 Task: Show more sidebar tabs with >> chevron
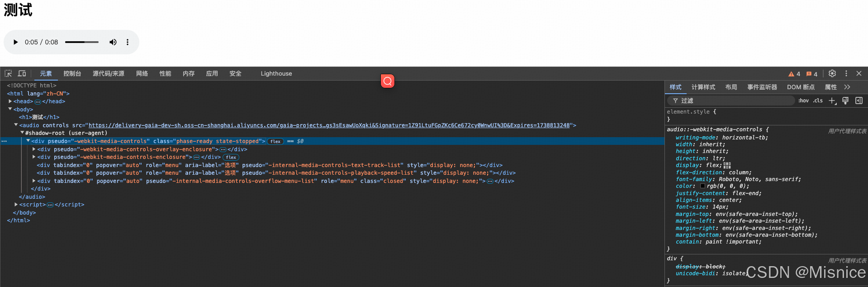click(x=847, y=87)
